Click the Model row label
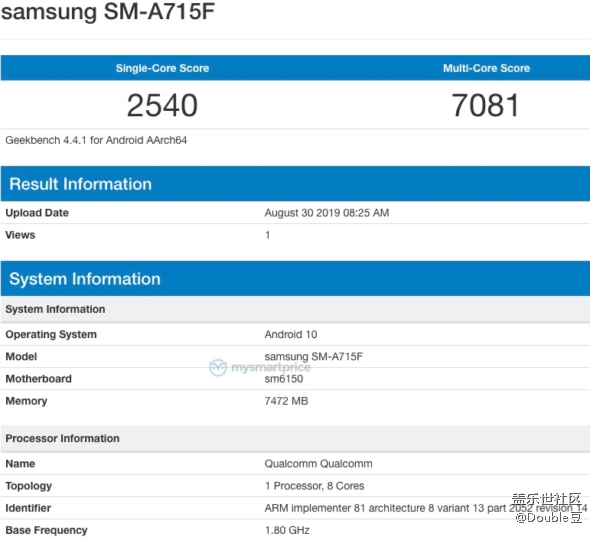Viewport: 590px width, 540px height. click(21, 357)
